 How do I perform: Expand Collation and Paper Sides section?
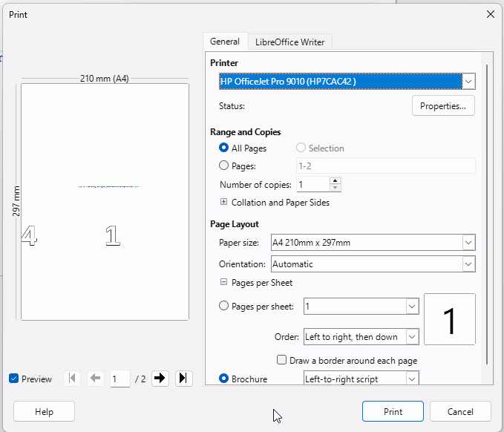click(x=223, y=203)
